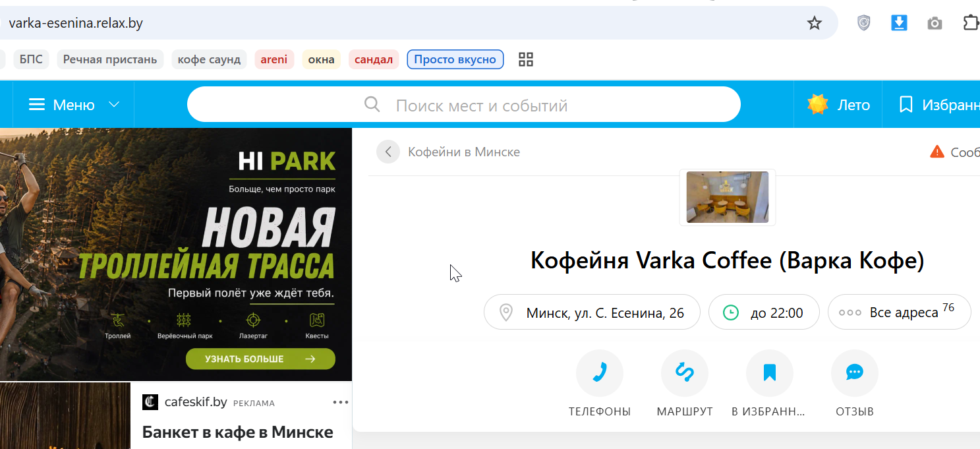This screenshot has height=449, width=980.
Task: Click the Меню label in header
Action: pos(74,105)
